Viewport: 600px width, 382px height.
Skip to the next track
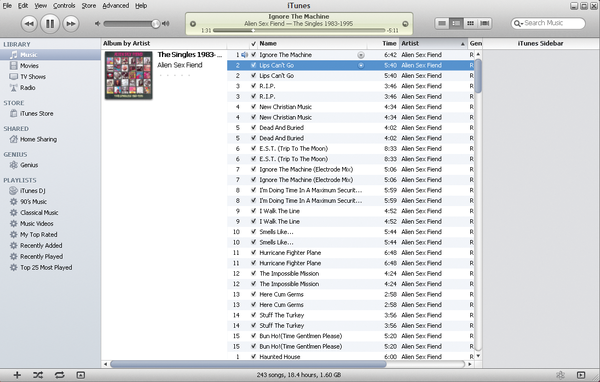click(71, 24)
